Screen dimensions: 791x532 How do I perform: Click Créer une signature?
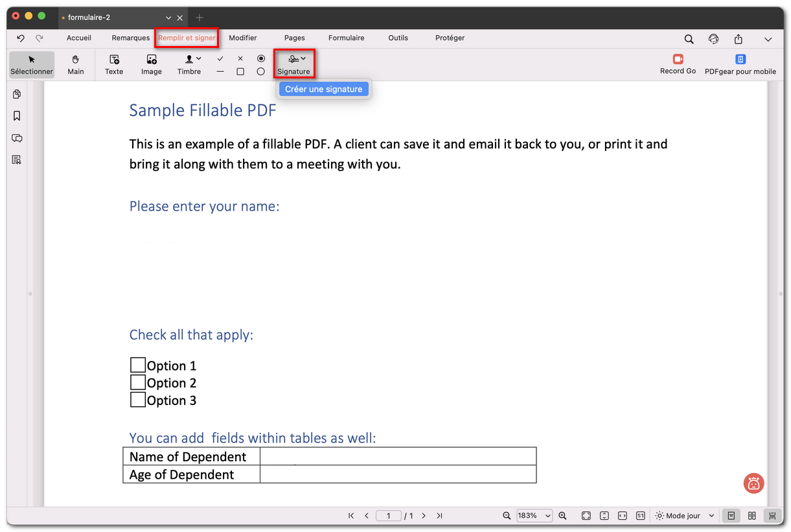[324, 89]
